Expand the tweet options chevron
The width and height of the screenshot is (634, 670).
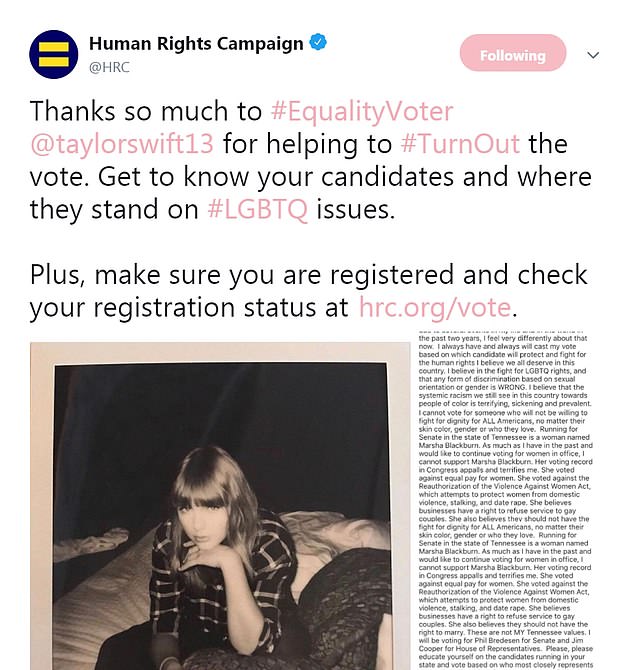pyautogui.click(x=593, y=55)
